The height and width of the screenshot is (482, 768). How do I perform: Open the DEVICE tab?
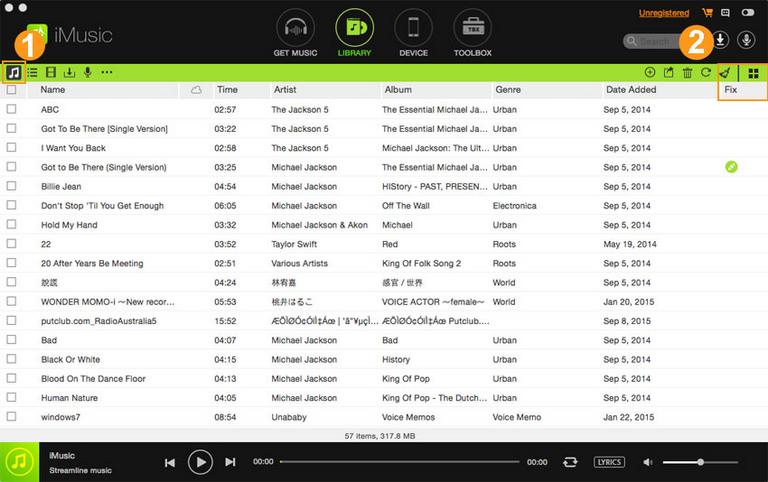click(x=413, y=34)
